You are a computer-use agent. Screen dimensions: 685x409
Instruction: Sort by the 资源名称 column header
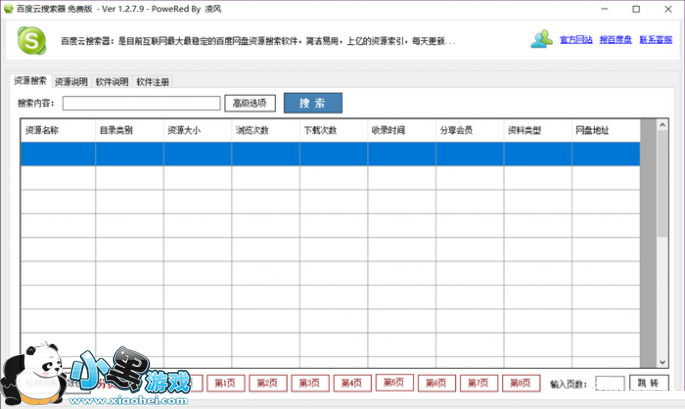(x=43, y=130)
